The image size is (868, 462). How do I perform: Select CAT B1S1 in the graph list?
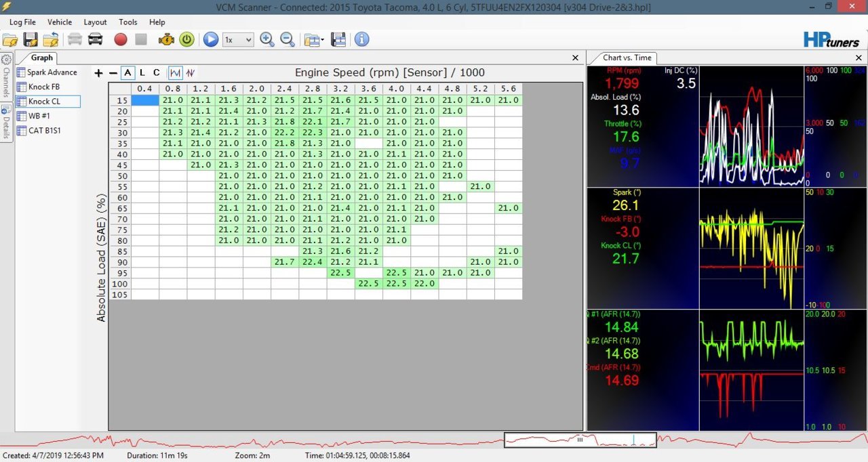pyautogui.click(x=39, y=131)
